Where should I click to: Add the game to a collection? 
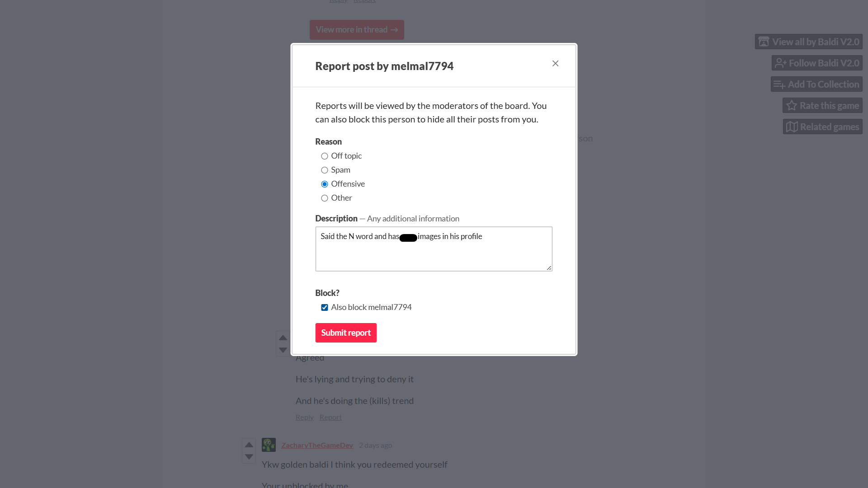816,84
